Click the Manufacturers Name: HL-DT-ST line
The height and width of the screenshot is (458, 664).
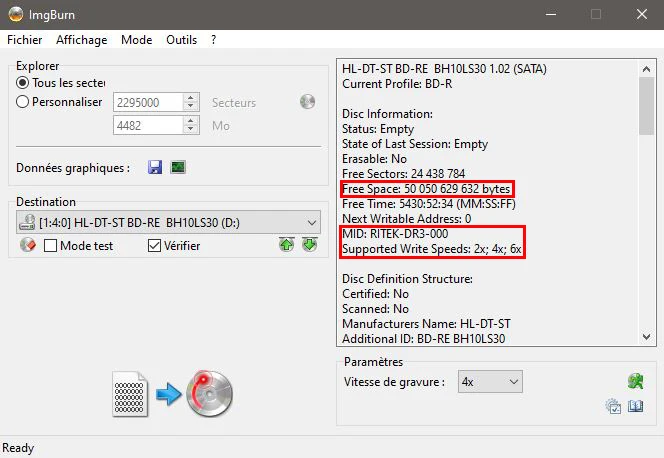click(x=426, y=324)
